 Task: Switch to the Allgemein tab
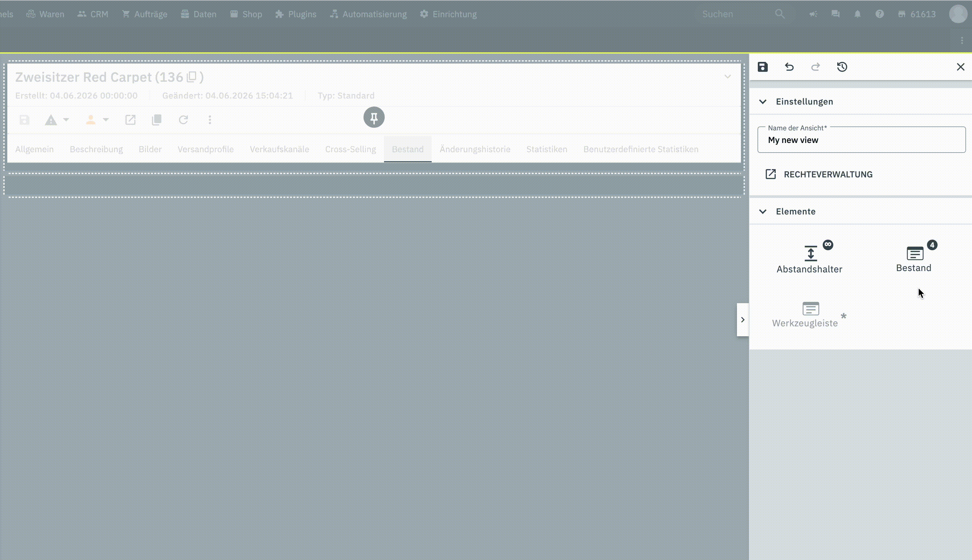35,149
